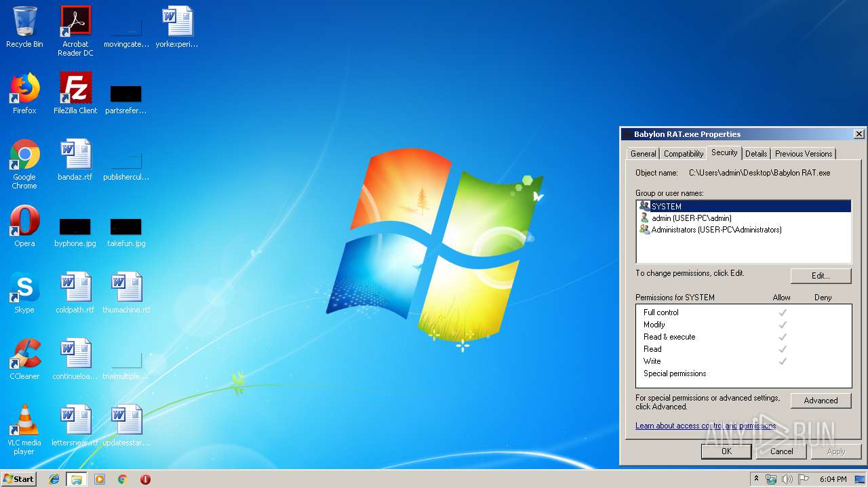
Task: Select the FileZilla Client shortcut
Action: (75, 94)
